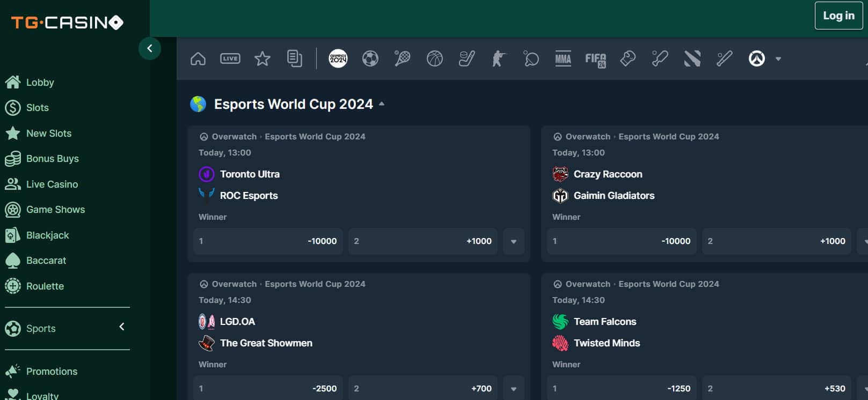The height and width of the screenshot is (400, 868).
Task: Open The Great Showmen team name
Action: click(266, 343)
